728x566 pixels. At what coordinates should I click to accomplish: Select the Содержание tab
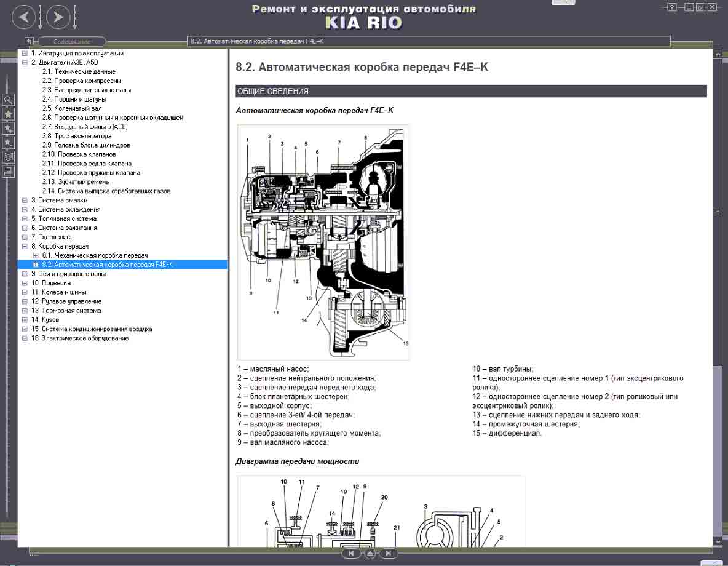click(x=71, y=41)
